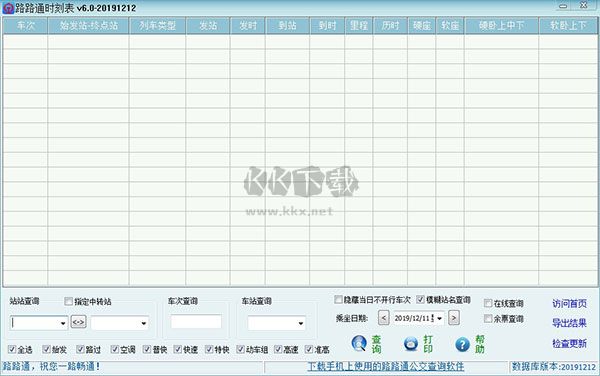600x376 pixels.
Task: Uncheck the 普快 train filter
Action: click(x=147, y=349)
